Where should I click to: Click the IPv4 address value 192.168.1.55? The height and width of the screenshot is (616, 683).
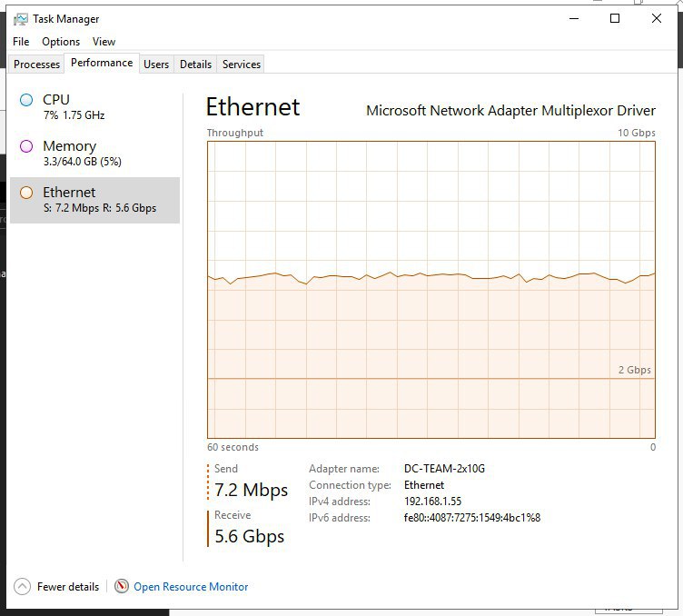click(432, 502)
